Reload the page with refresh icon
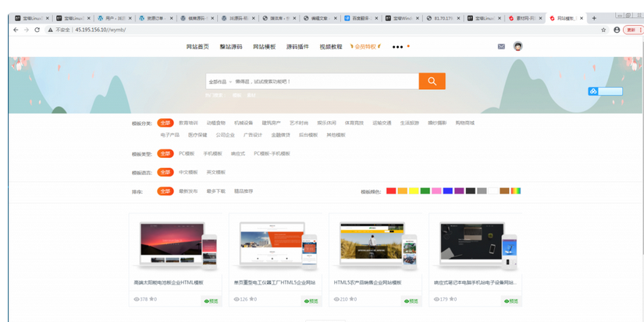The image size is (644, 322). coord(37,30)
